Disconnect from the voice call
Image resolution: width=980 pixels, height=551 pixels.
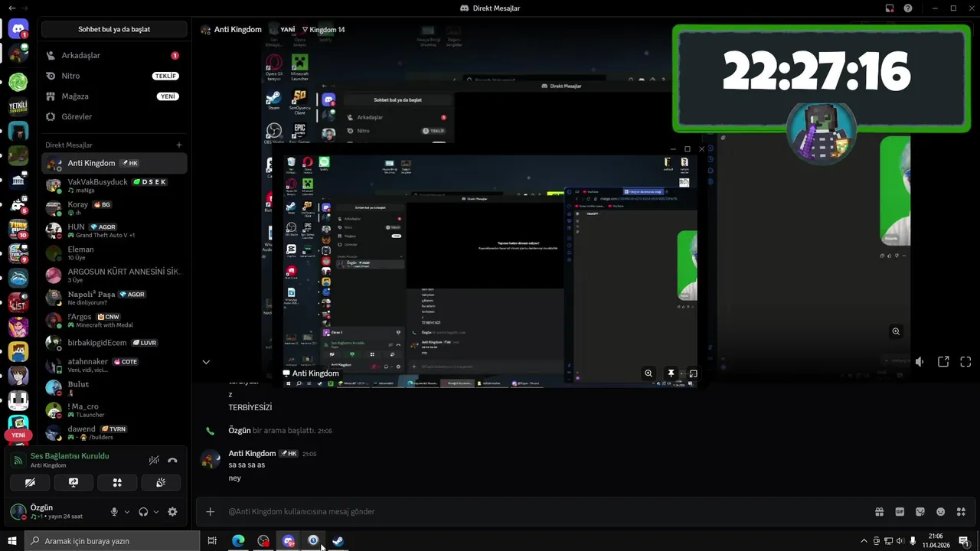click(x=172, y=460)
